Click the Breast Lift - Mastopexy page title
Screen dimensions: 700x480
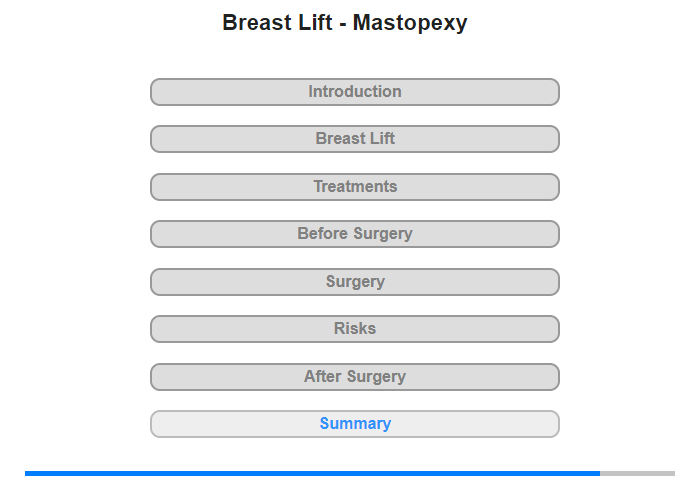[x=344, y=23]
